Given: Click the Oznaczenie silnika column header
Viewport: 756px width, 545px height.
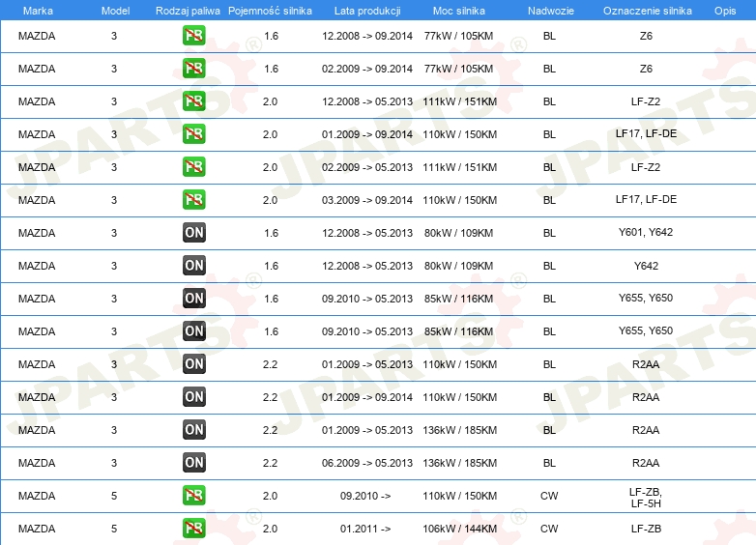Looking at the screenshot, I should (x=647, y=11).
